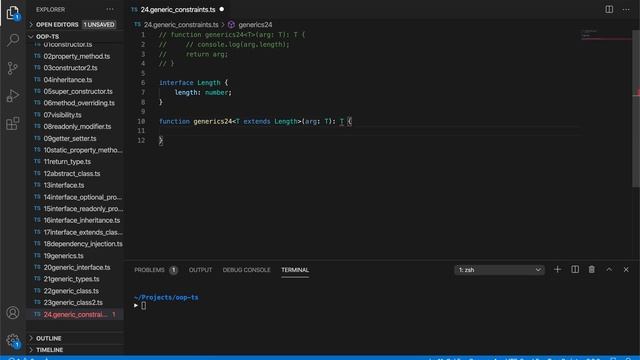640x360 pixels.
Task: Open the Source Control view icon
Action: (x=13, y=68)
